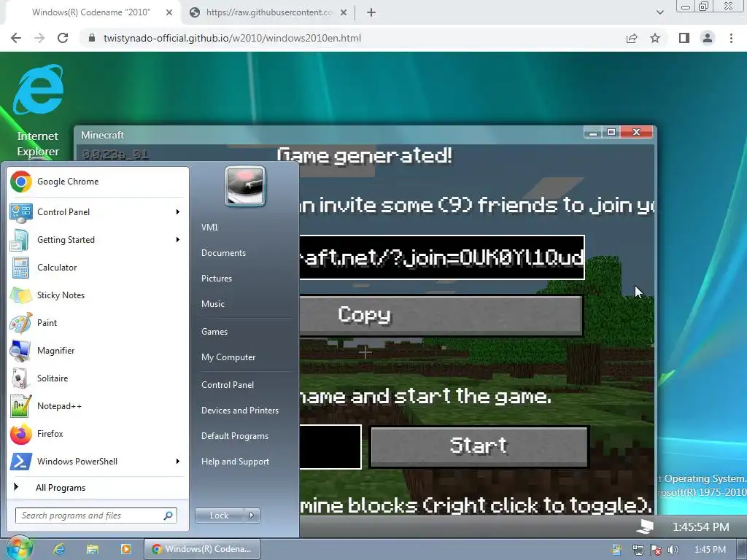Click the Lock button
This screenshot has height=560, width=747.
coord(219,516)
